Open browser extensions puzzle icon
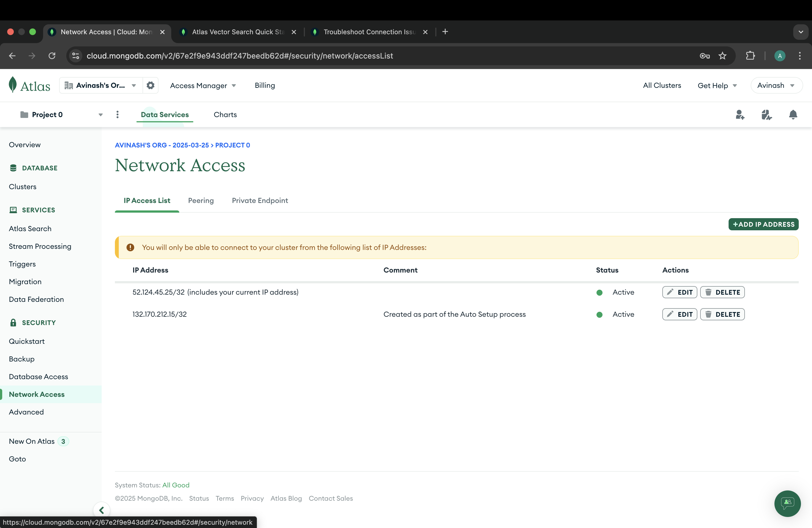This screenshot has width=812, height=528. click(x=750, y=56)
